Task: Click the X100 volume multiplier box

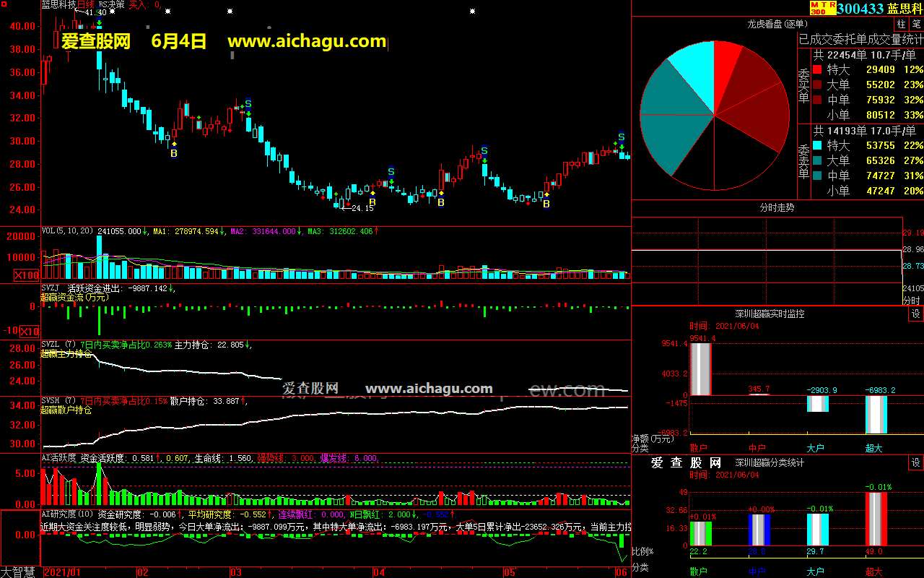Action: [x=27, y=275]
